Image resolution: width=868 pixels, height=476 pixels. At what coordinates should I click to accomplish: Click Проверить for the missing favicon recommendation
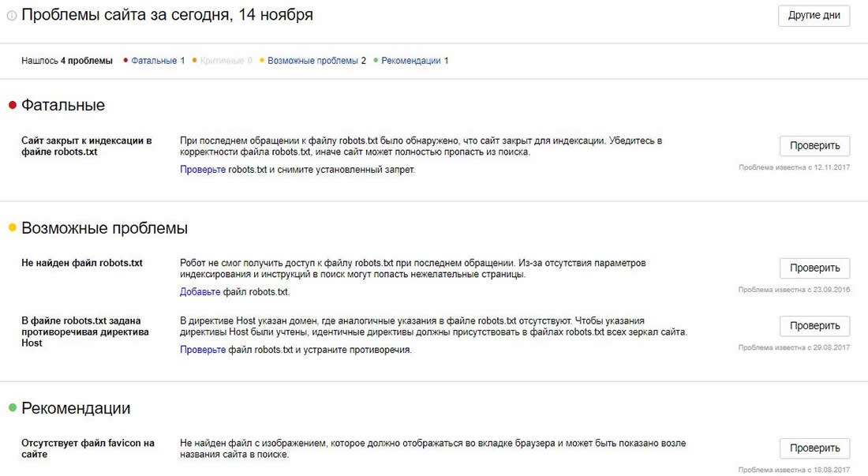coord(814,448)
